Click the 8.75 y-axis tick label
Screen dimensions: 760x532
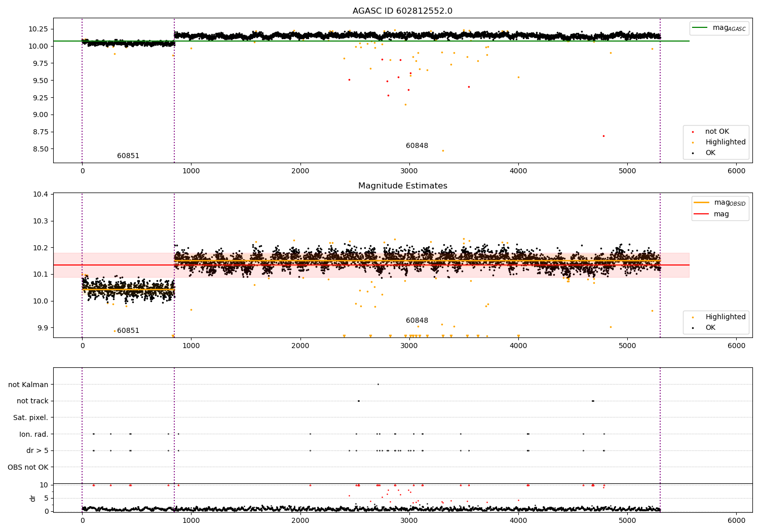pos(40,132)
